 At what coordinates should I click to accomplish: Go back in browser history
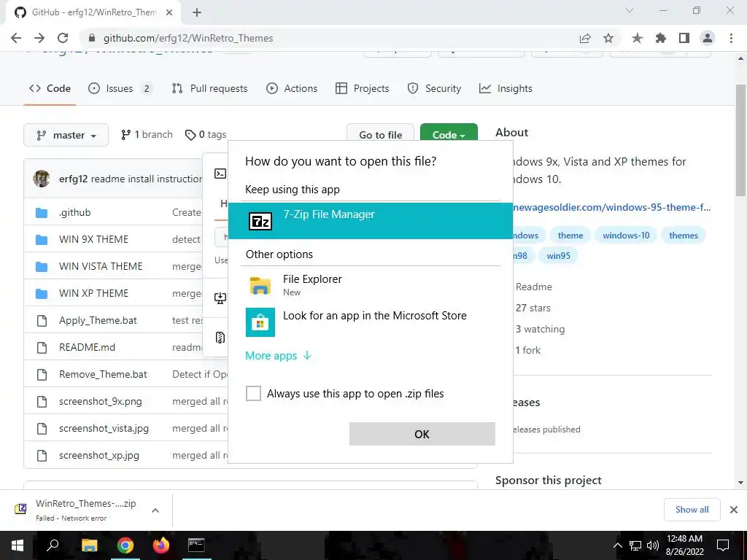16,38
